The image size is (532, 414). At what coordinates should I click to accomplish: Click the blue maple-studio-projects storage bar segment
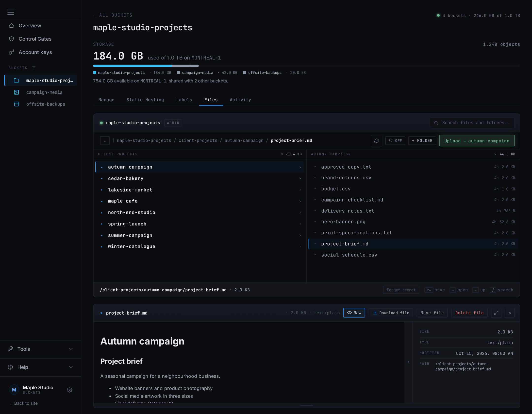click(x=132, y=66)
